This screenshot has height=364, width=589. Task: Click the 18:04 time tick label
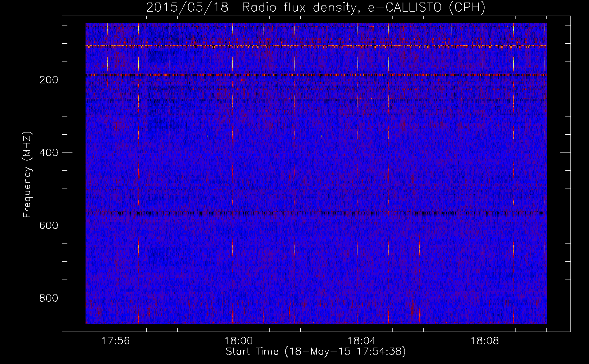pyautogui.click(x=362, y=341)
